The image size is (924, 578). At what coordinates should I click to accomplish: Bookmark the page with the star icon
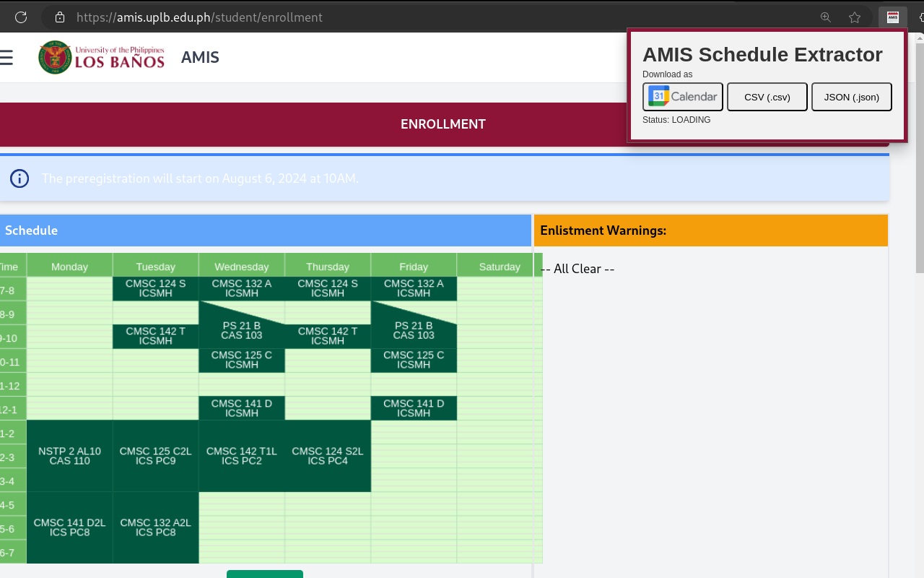[855, 17]
